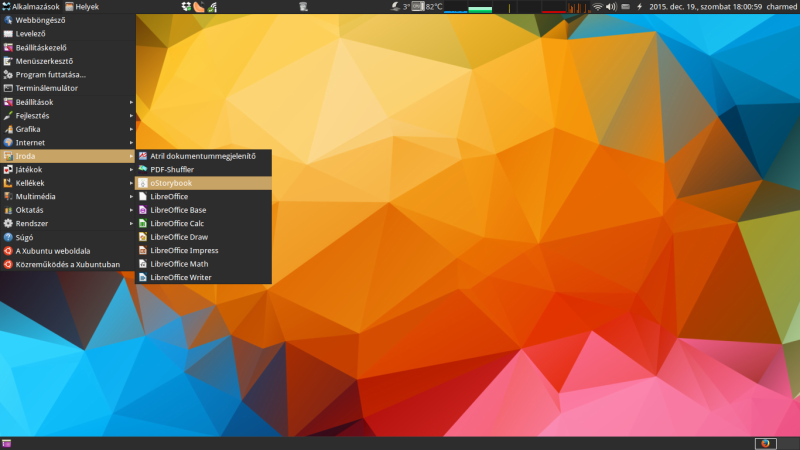This screenshot has width=800, height=450.
Task: Click the network signal tray icon with checkmark
Action: [212, 7]
